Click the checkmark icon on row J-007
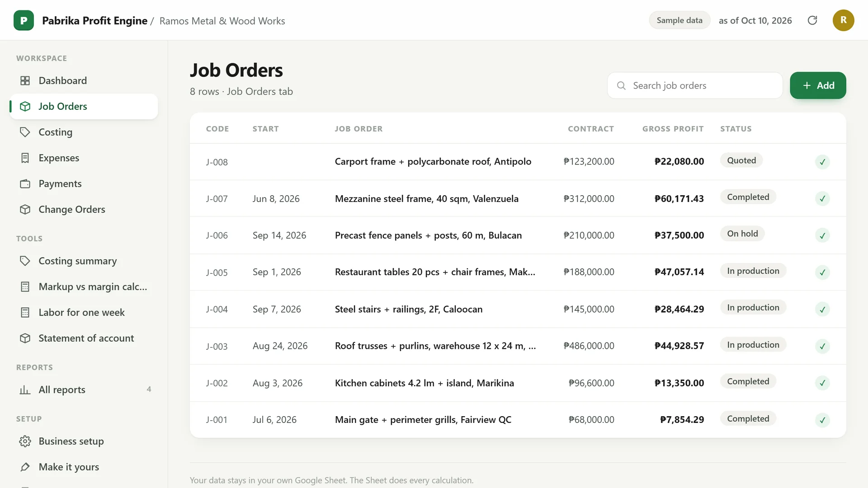This screenshot has width=868, height=488. [x=822, y=198]
